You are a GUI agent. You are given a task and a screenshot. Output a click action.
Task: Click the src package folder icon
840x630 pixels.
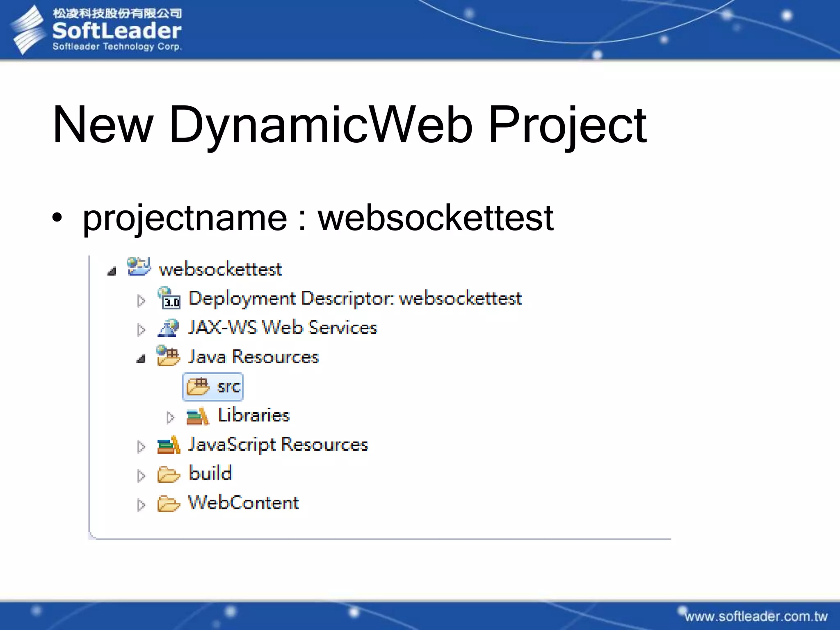tap(198, 386)
